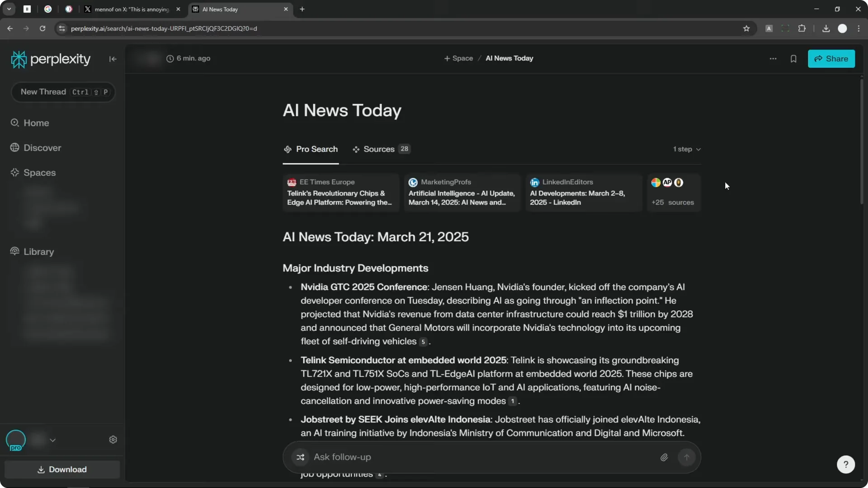The height and width of the screenshot is (488, 868).
Task: Open the three-dot thread options menu
Action: tap(773, 59)
